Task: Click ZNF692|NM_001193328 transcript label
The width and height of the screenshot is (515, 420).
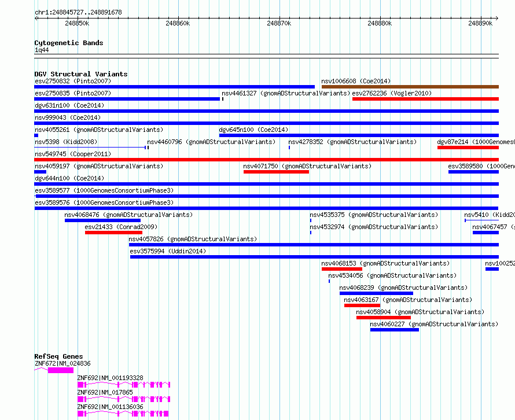Action: pos(110,378)
